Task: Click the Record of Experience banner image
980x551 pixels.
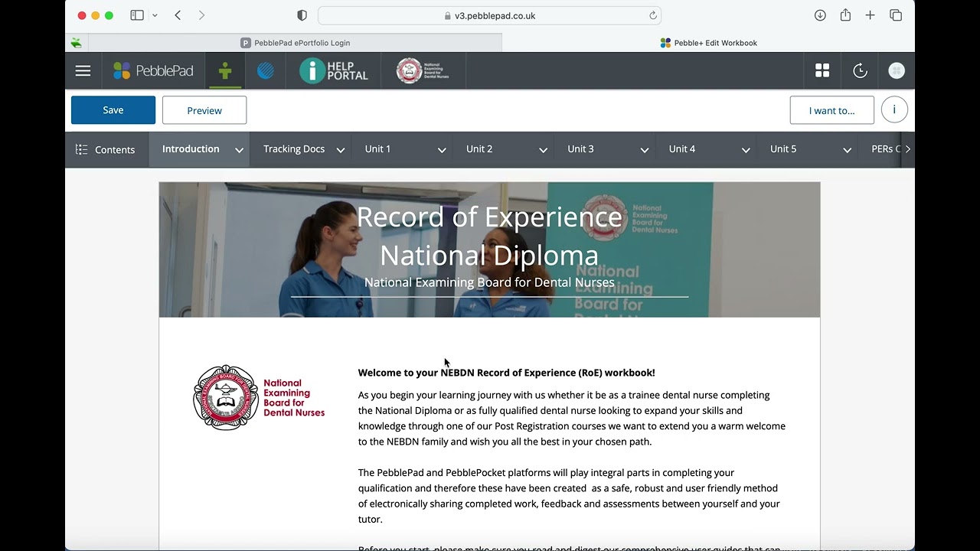Action: pos(489,249)
